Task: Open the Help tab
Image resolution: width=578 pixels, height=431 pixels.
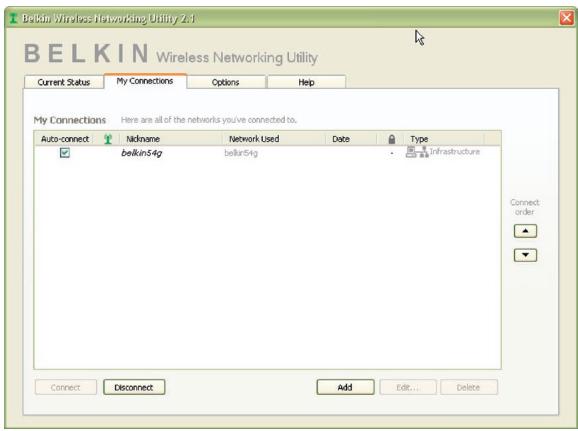Action: click(306, 82)
